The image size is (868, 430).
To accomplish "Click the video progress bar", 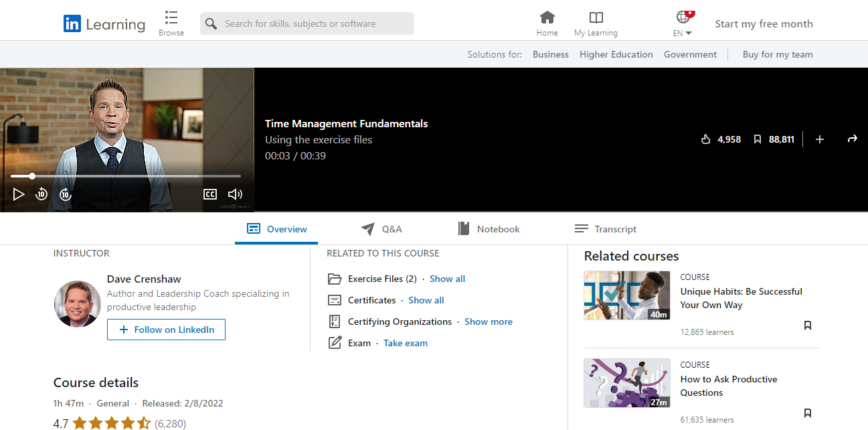I will pos(126,176).
